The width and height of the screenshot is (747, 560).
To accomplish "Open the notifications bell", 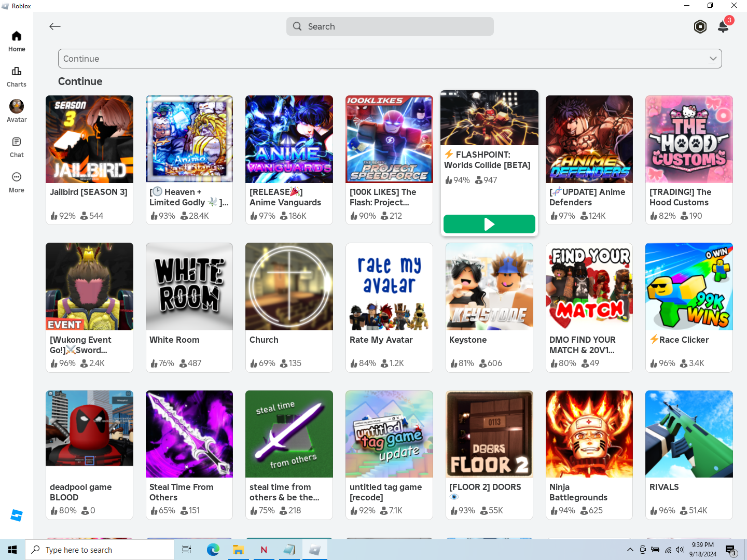I will click(723, 26).
